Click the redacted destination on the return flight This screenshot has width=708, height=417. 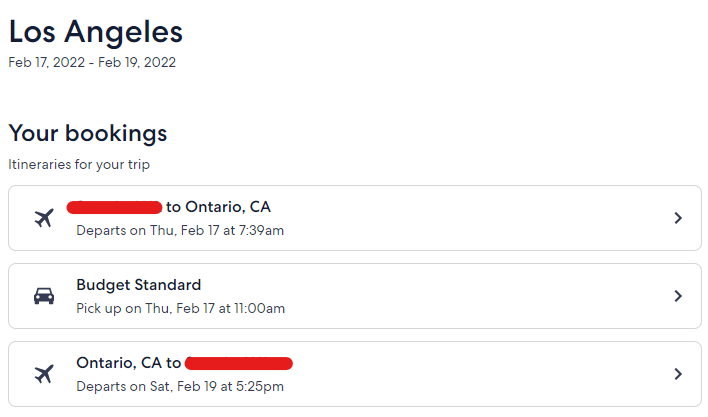(239, 363)
